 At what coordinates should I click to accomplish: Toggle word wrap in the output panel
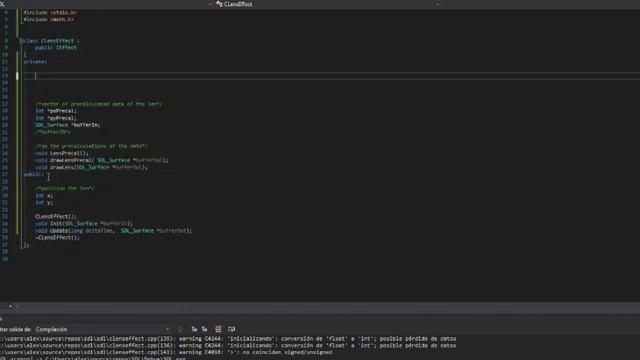(231, 329)
